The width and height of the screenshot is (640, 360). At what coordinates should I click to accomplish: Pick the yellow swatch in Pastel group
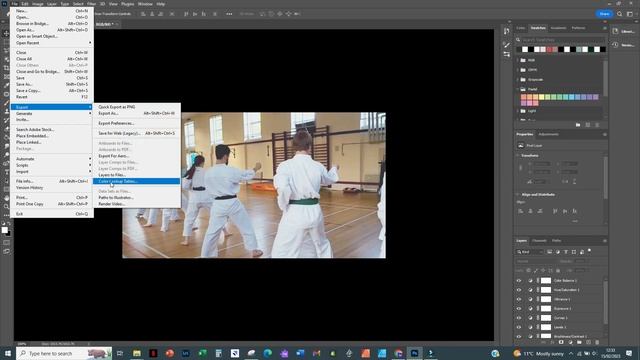click(542, 97)
